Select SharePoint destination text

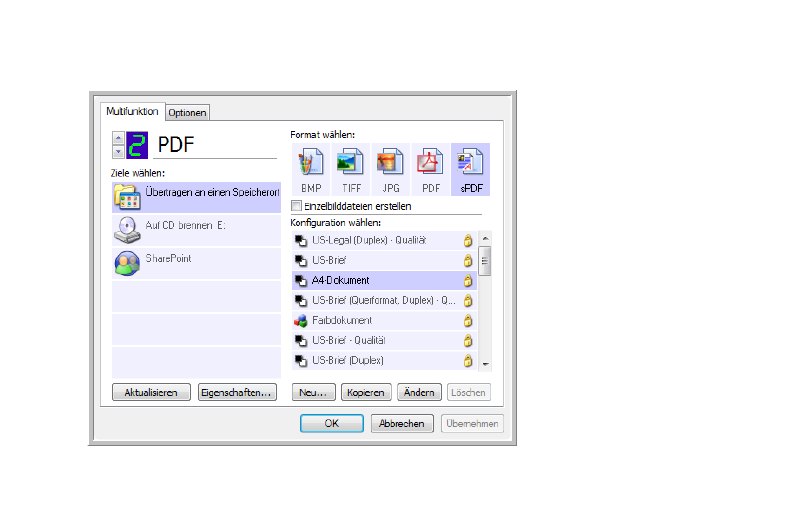(168, 258)
